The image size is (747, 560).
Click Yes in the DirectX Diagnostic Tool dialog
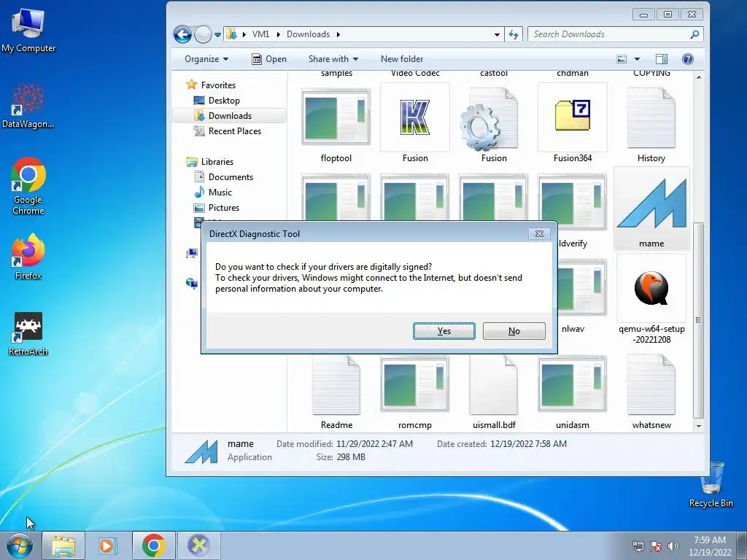pyautogui.click(x=444, y=331)
